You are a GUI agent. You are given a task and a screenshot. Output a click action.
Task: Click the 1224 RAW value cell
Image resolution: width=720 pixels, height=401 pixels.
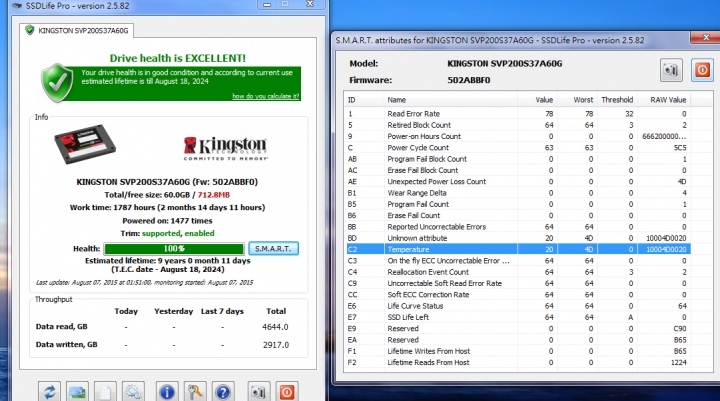679,362
